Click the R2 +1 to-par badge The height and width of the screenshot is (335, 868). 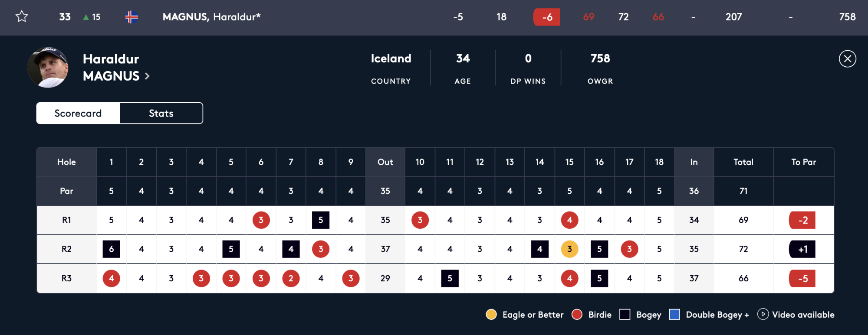tap(802, 249)
